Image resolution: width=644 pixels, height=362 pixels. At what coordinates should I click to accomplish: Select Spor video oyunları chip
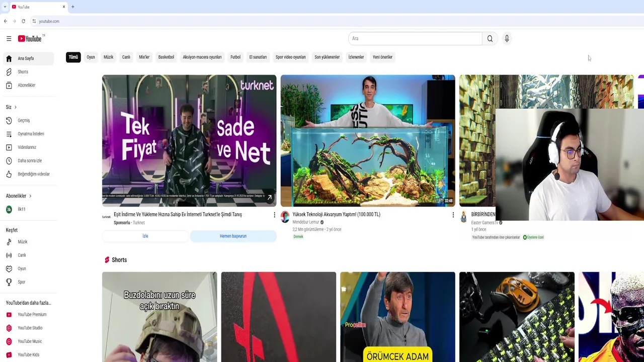coord(290,57)
